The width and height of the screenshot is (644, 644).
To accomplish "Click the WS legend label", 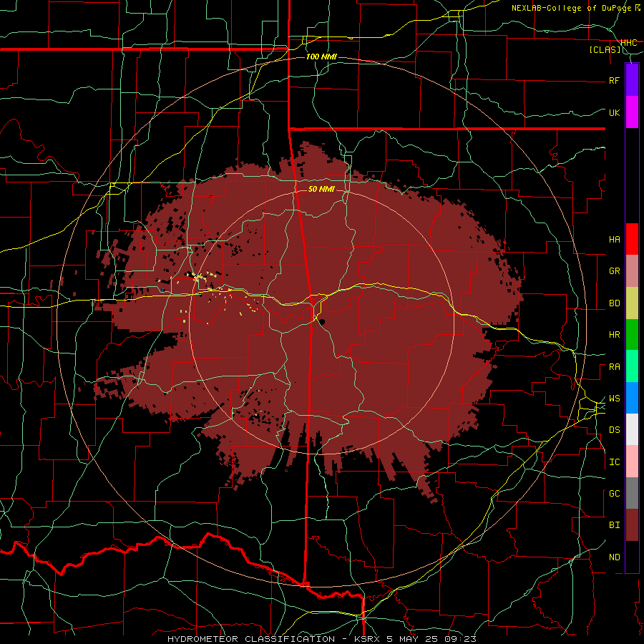I will point(614,399).
